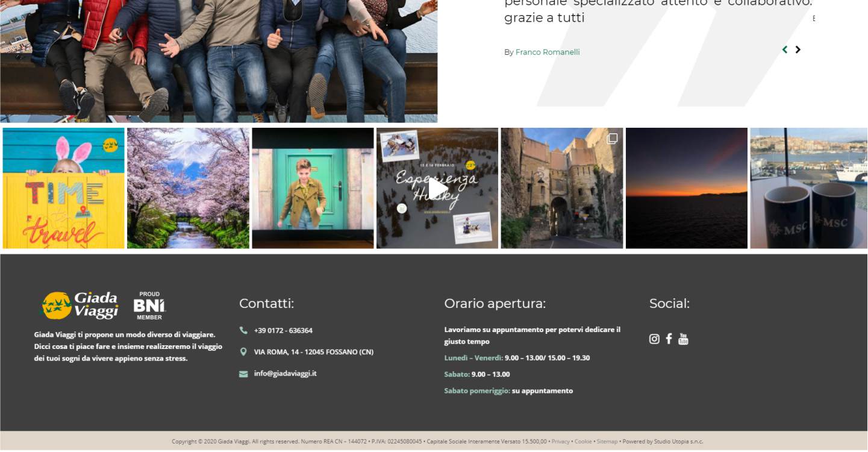Open the MSC mugs photo
The image size is (868, 452).
click(809, 188)
